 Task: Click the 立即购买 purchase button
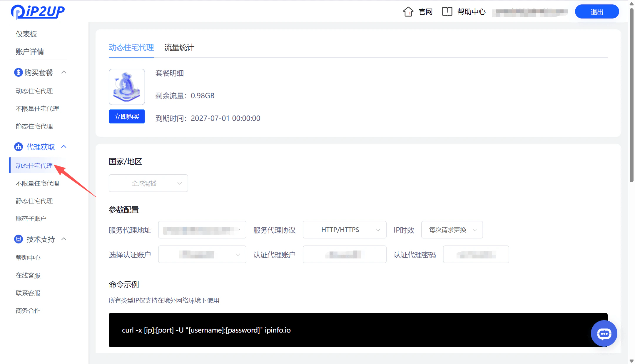(126, 116)
